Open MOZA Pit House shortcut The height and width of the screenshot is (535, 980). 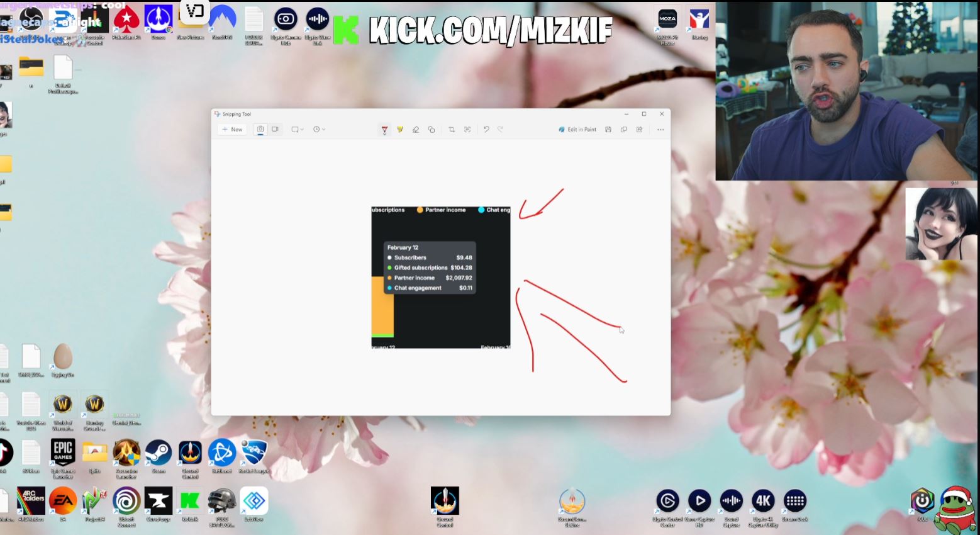tap(667, 25)
